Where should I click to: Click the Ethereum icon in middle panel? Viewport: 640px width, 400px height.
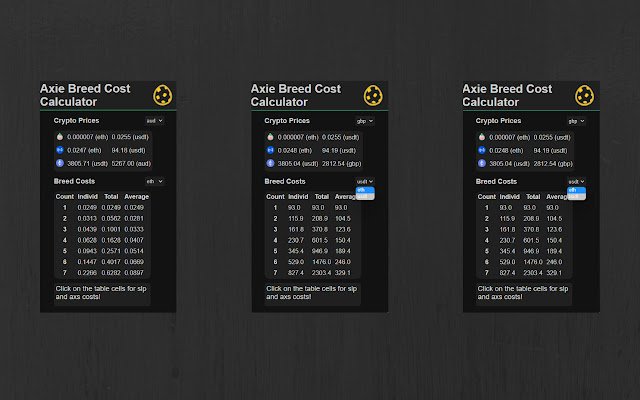pyautogui.click(x=270, y=163)
